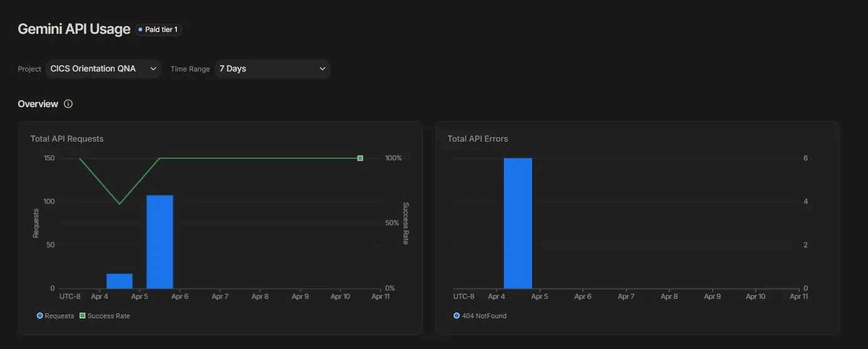The width and height of the screenshot is (868, 349).
Task: Click the Apr 7 label in errors chart
Action: [626, 296]
